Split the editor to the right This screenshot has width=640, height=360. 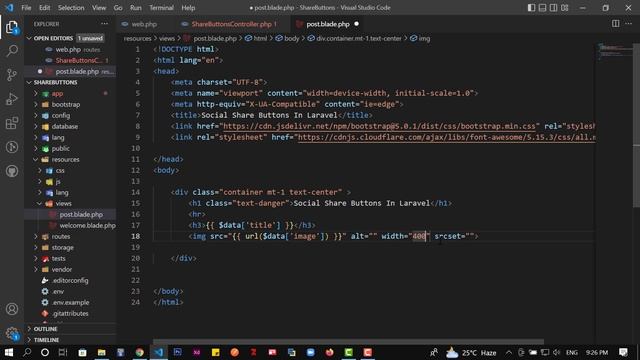(616, 24)
